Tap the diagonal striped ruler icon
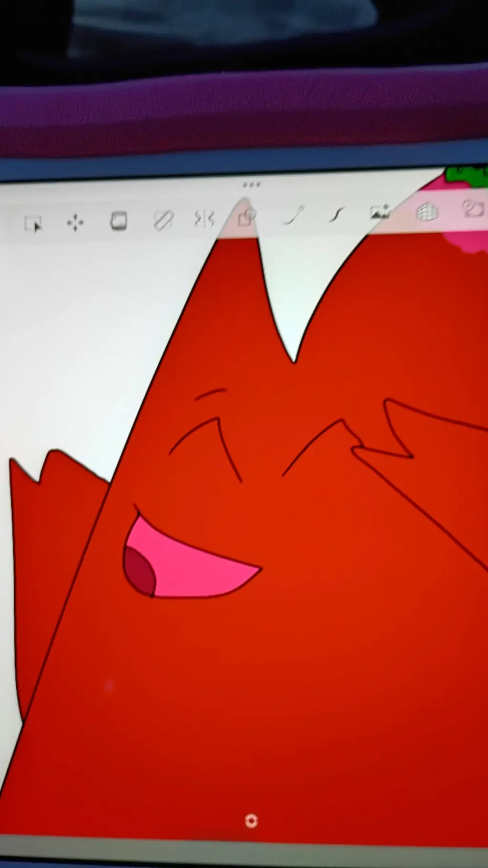Screen dimensions: 488x868 point(163,220)
